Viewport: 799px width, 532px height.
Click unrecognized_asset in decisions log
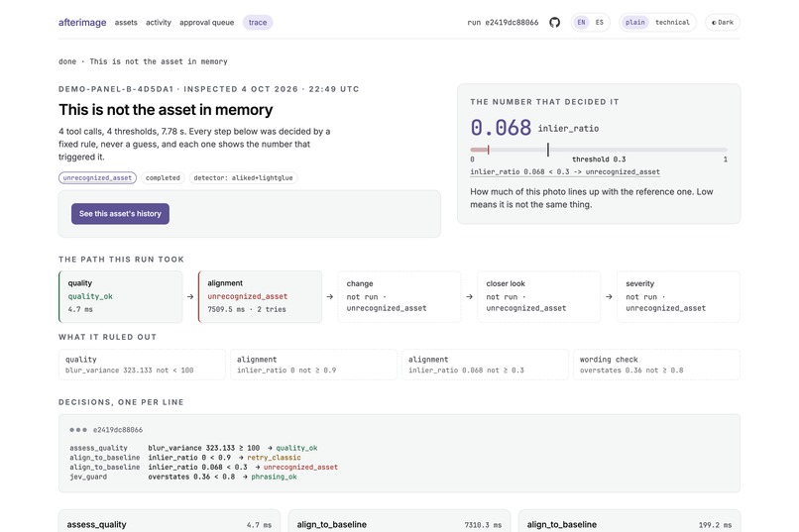click(x=300, y=468)
